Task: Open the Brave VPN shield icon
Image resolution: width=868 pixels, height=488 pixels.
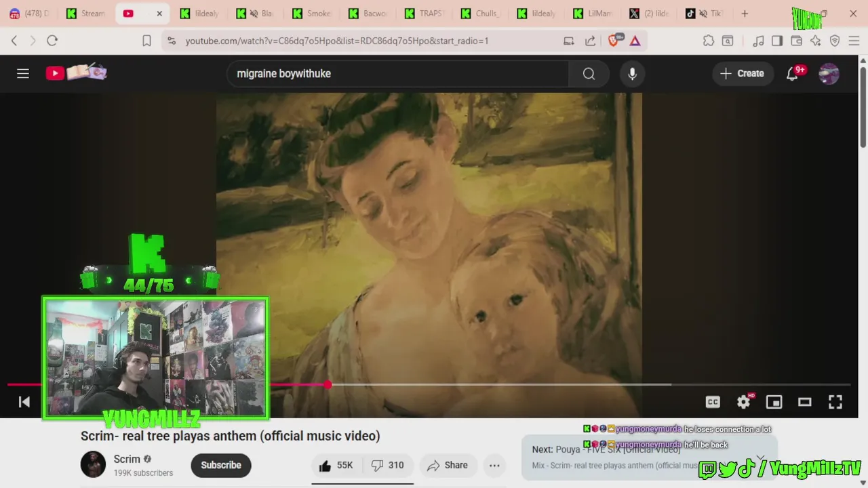Action: coord(835,41)
